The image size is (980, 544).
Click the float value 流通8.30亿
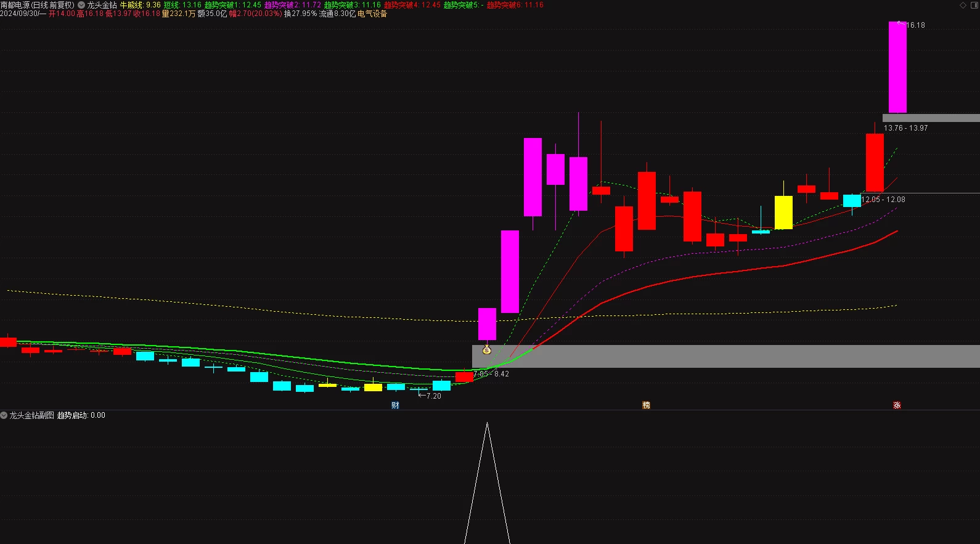[337, 14]
